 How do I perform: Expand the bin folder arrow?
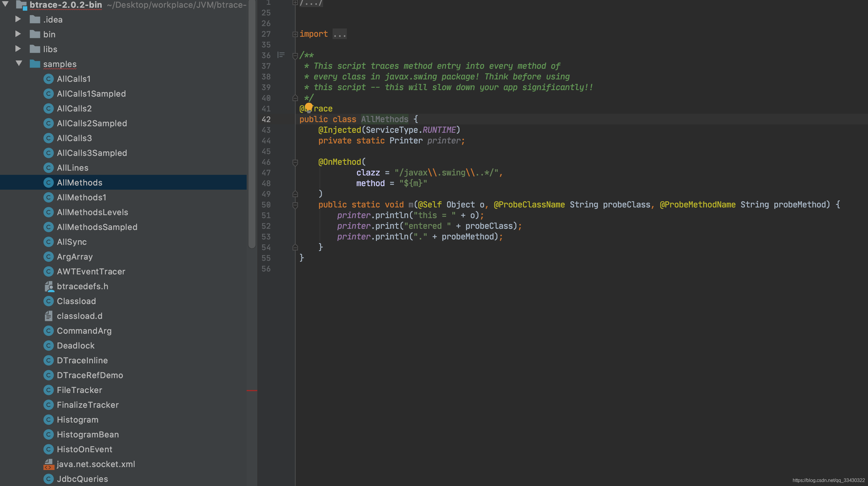tap(18, 34)
